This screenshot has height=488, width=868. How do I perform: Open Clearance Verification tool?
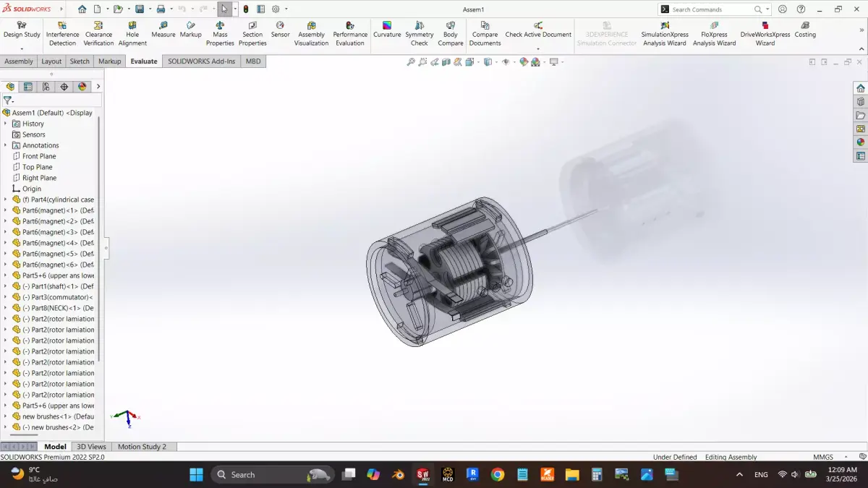click(x=98, y=34)
